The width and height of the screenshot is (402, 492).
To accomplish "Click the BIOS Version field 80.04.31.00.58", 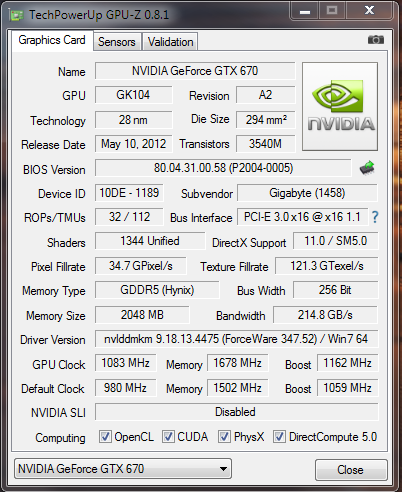I will pos(223,168).
